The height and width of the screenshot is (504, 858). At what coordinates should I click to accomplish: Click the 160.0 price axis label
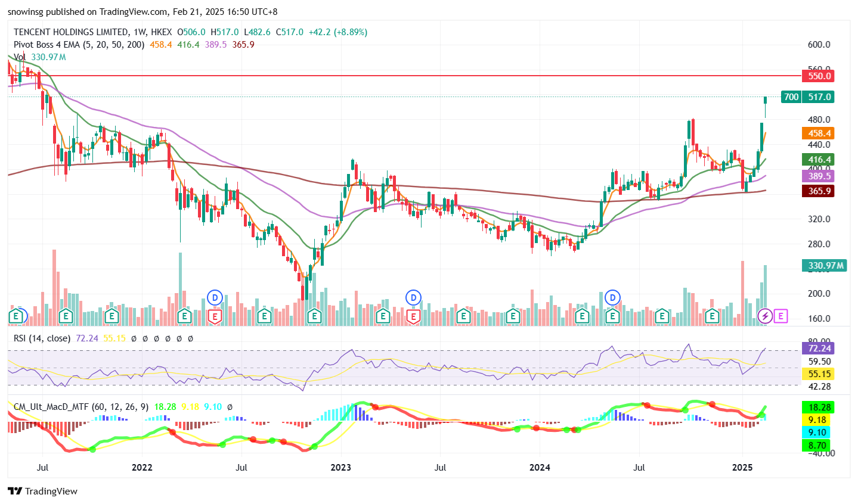point(819,318)
